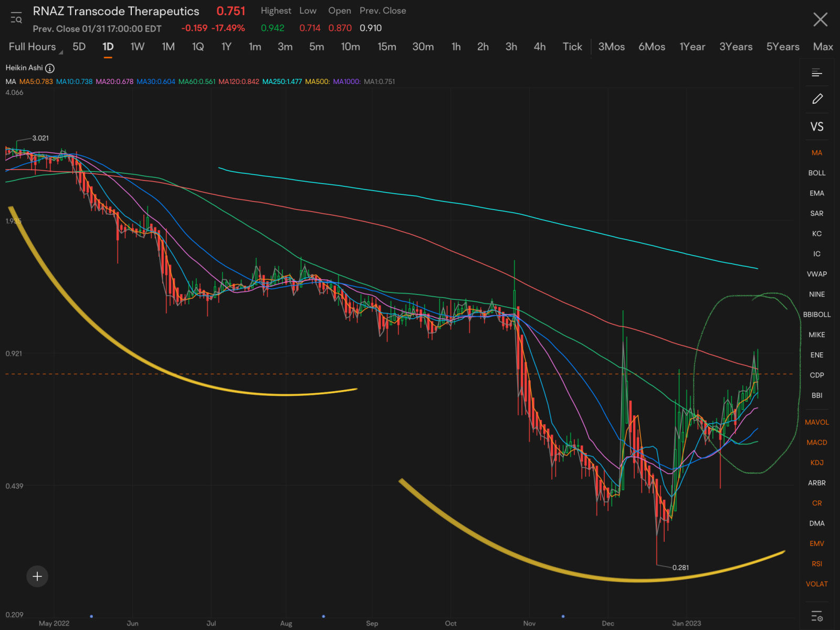The height and width of the screenshot is (630, 840).
Task: Select the Tick chart view
Action: tap(572, 47)
